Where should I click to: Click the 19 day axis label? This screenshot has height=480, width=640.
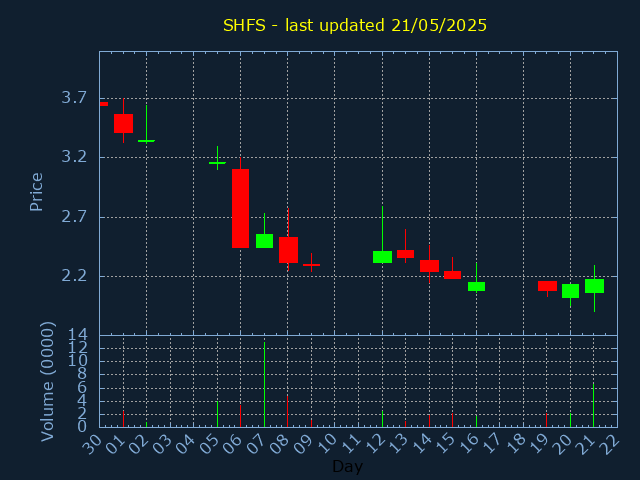coord(540,444)
